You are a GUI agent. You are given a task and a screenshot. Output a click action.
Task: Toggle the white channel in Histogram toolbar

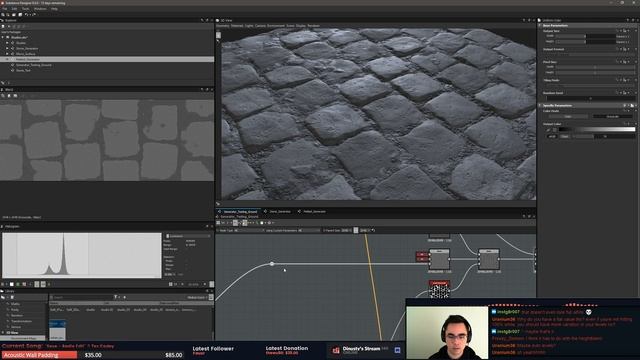tap(12, 284)
